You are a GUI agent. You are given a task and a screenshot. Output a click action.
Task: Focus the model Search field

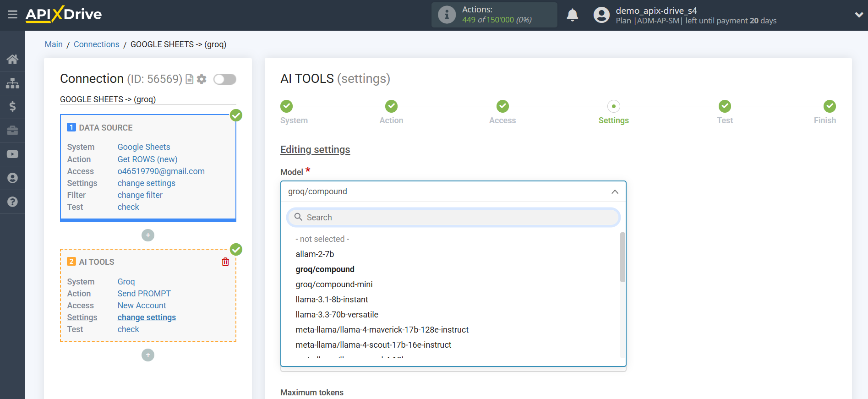pyautogui.click(x=453, y=217)
